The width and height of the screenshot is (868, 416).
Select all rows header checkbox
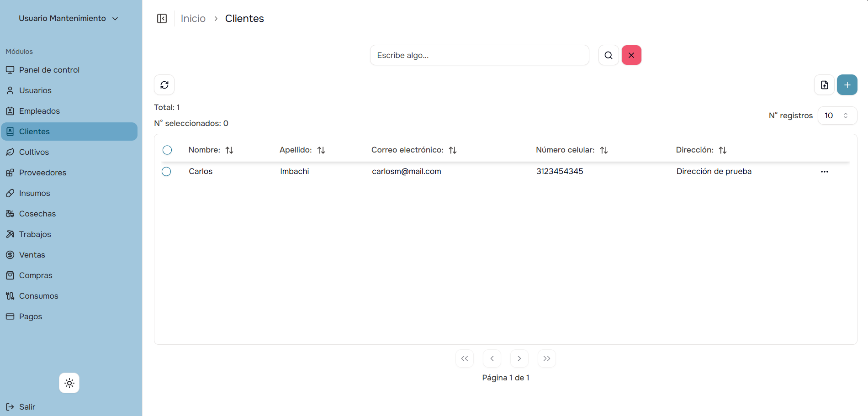point(167,150)
